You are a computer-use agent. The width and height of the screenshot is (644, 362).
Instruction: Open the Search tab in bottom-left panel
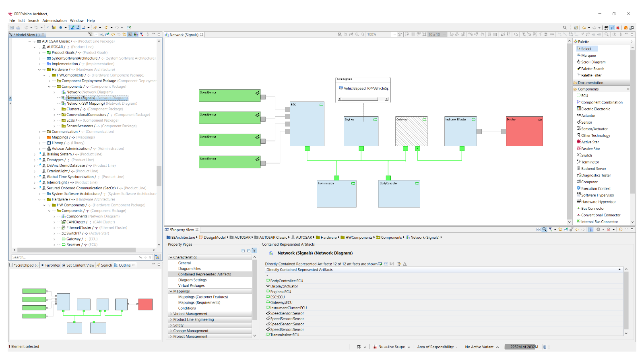click(104, 265)
